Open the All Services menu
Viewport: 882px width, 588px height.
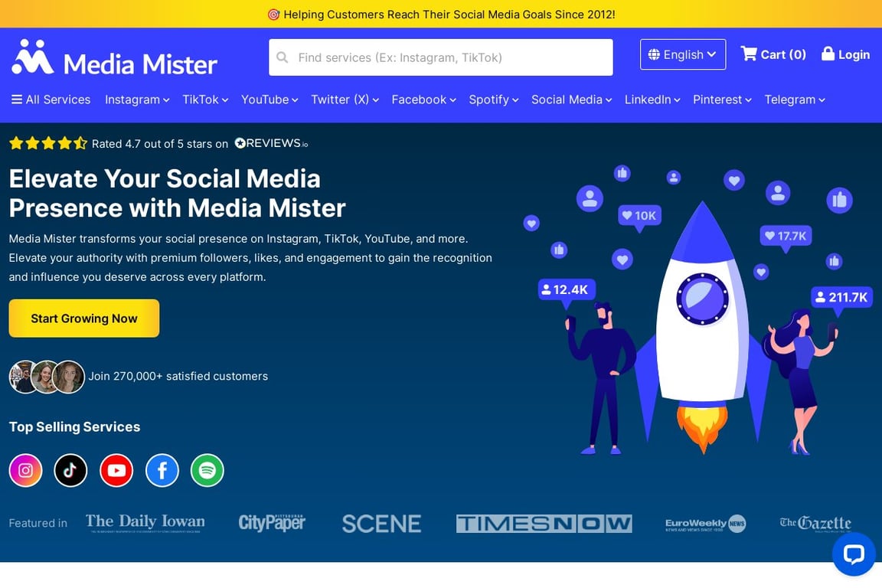point(51,100)
